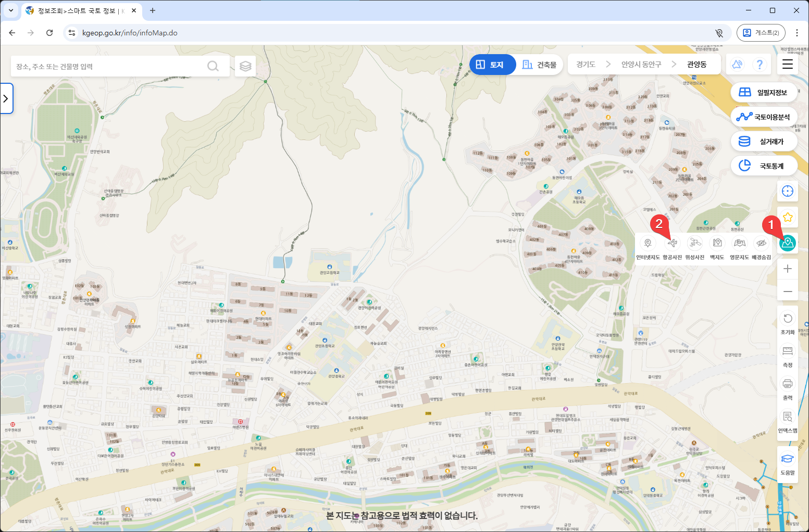Open the hamburger main menu

click(787, 64)
